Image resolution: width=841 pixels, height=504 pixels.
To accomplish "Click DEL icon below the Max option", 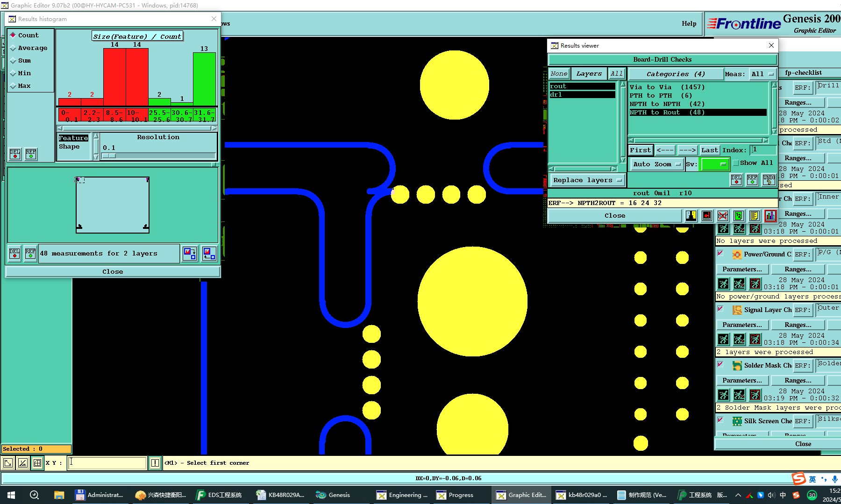I will point(15,154).
